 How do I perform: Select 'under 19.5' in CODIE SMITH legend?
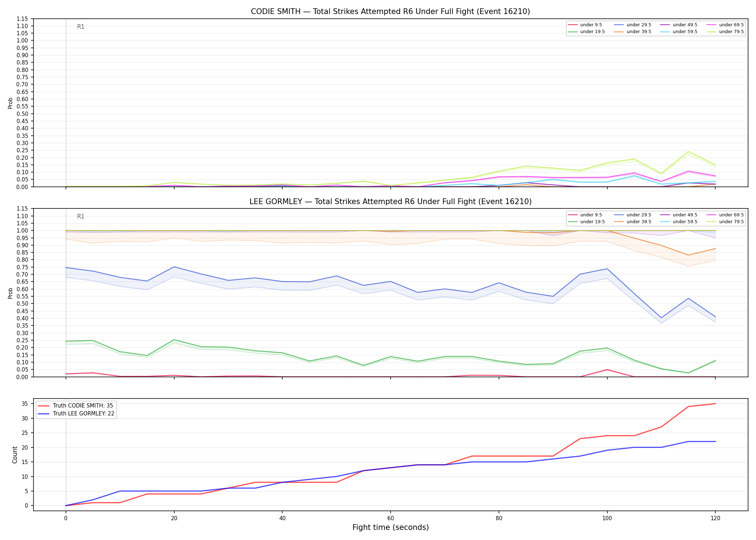586,32
